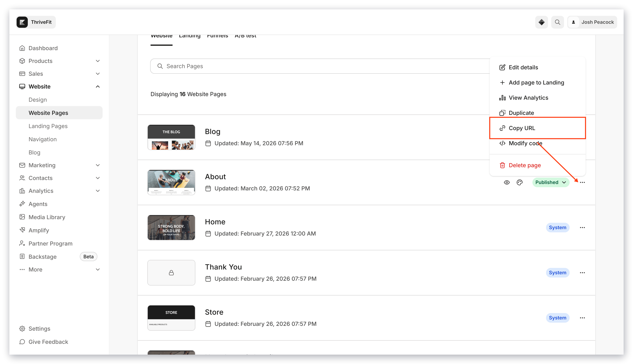This screenshot has width=633, height=364.
Task: Open the Store page thumbnail
Action: (171, 318)
